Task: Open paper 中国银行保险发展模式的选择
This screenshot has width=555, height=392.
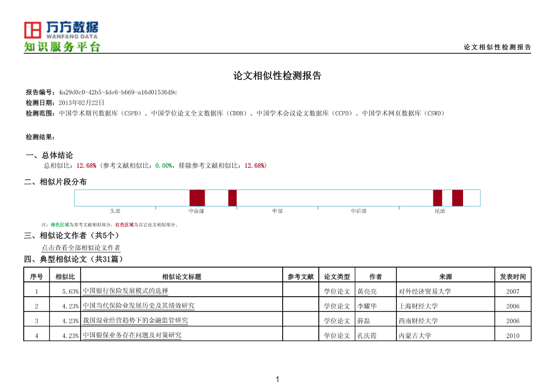Action: [x=126, y=291]
